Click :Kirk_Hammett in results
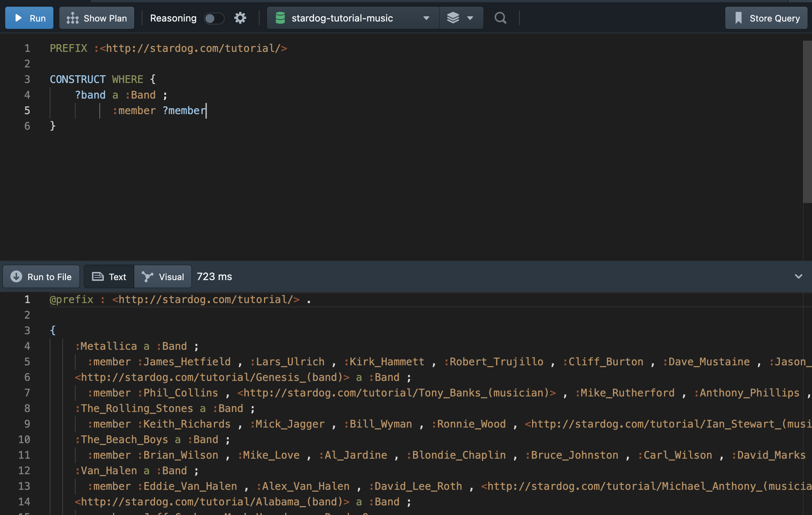The height and width of the screenshot is (515, 812). click(x=384, y=362)
